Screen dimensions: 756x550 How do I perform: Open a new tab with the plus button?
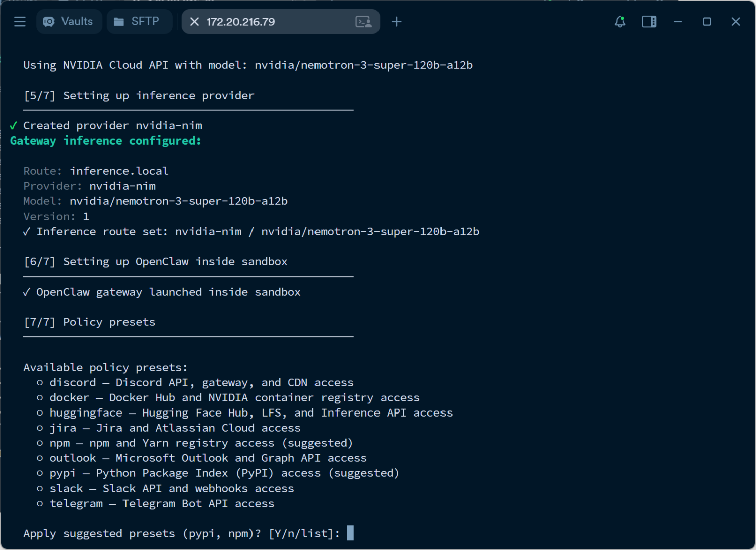point(397,22)
